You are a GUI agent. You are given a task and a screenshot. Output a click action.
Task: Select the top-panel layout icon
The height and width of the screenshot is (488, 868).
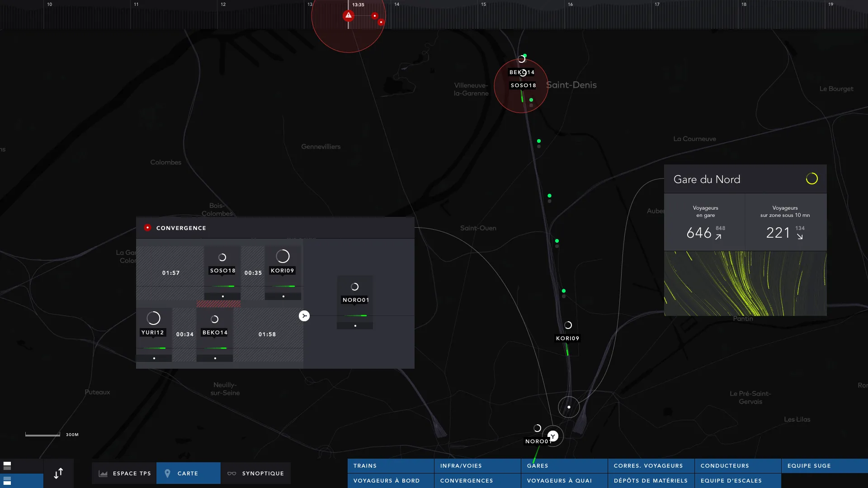coord(7,465)
